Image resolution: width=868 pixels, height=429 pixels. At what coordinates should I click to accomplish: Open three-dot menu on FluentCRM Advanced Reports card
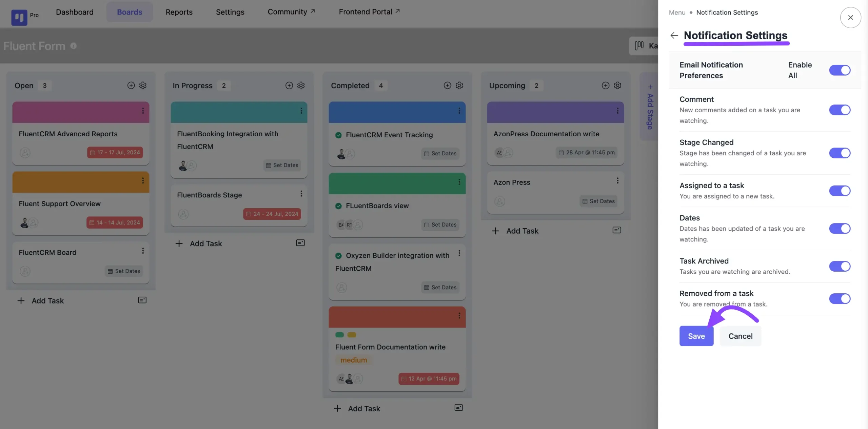click(x=143, y=111)
